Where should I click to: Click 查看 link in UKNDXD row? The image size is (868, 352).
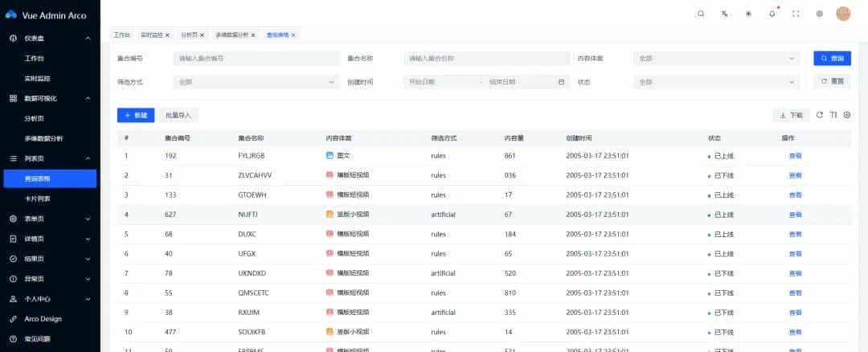point(795,273)
